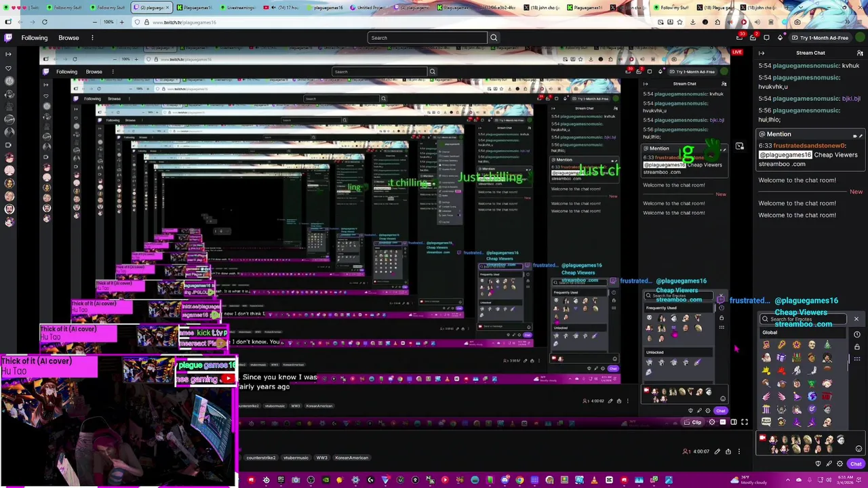Click the Twitch logo home icon
The width and height of the screenshot is (868, 488).
[8, 37]
